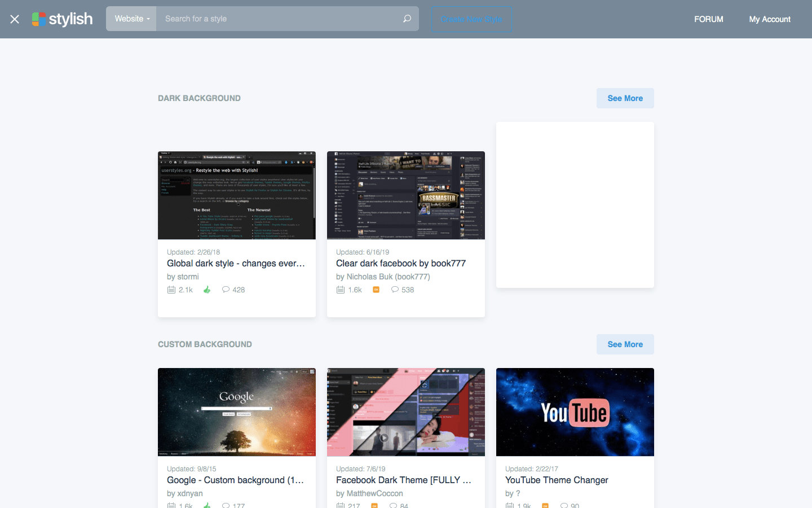The image size is (812, 508).
Task: Click Updated: 2/26/18 text
Action: 193,252
